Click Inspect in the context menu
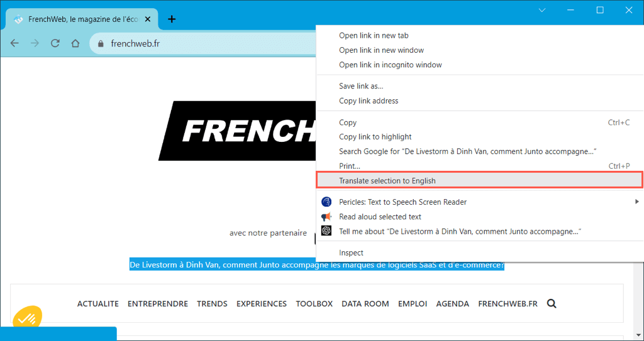644x341 pixels. click(x=351, y=252)
